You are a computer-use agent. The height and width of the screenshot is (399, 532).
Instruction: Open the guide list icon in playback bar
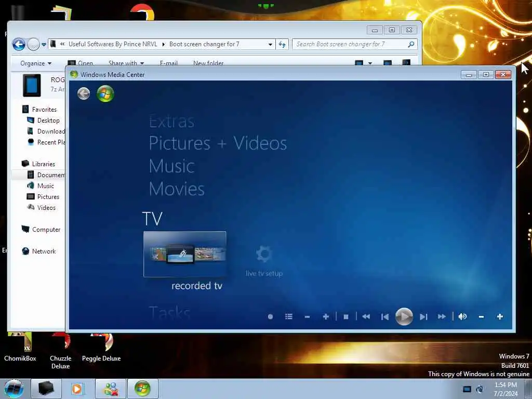coord(289,316)
